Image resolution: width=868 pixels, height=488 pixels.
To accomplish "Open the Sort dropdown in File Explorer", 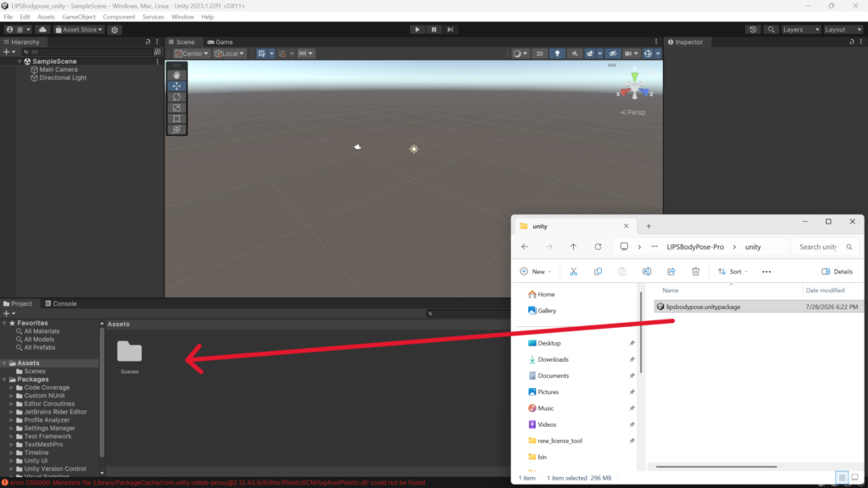I will [733, 272].
